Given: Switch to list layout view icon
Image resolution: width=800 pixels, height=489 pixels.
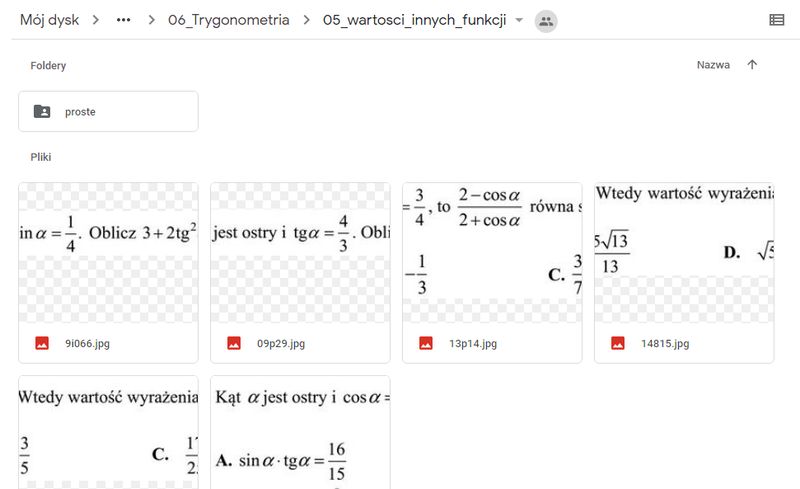Looking at the screenshot, I should (777, 20).
